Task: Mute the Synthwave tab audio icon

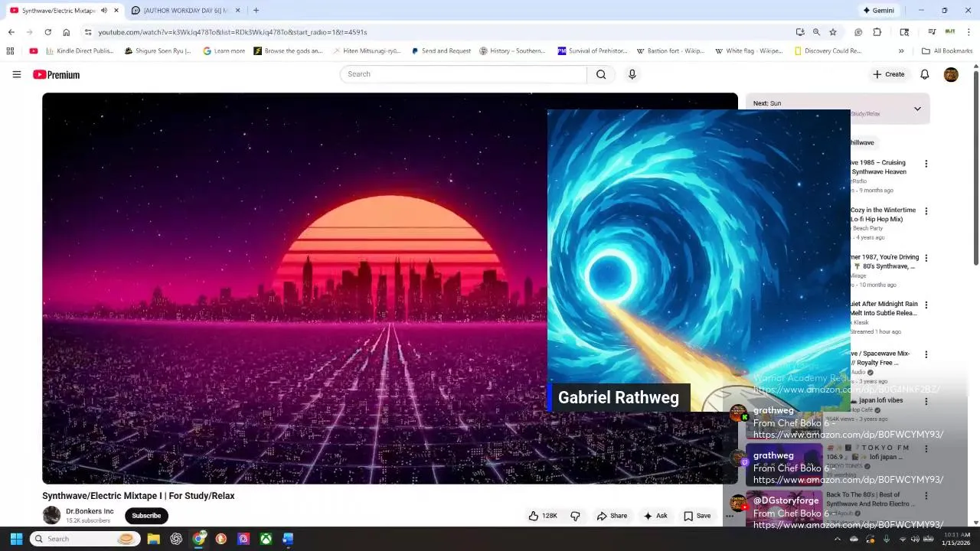Action: [x=104, y=11]
